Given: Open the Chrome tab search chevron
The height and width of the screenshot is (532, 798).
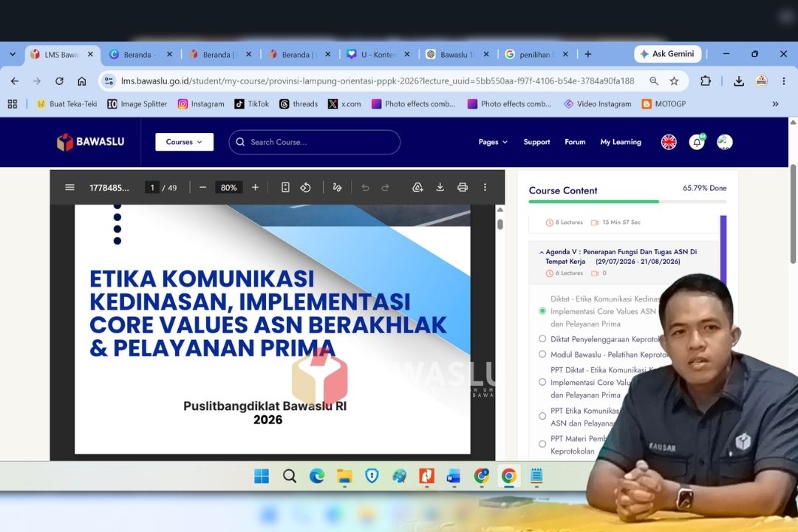Looking at the screenshot, I should point(13,54).
